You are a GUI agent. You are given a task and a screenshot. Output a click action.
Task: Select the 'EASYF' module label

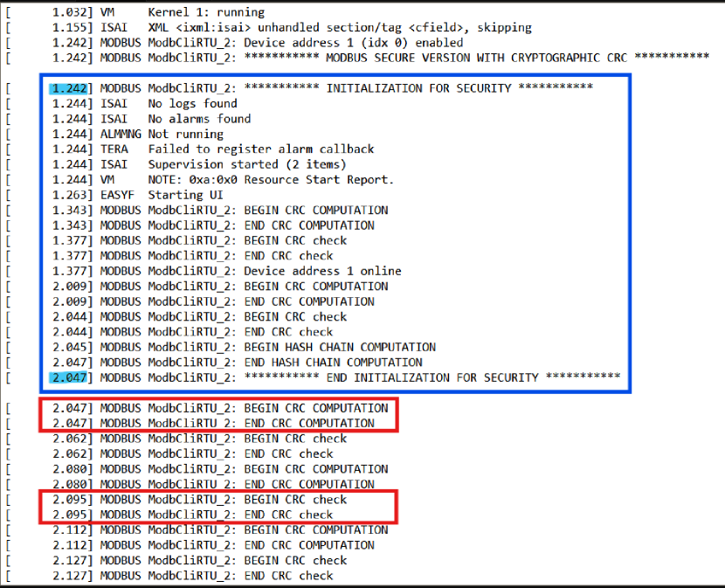[x=117, y=195]
